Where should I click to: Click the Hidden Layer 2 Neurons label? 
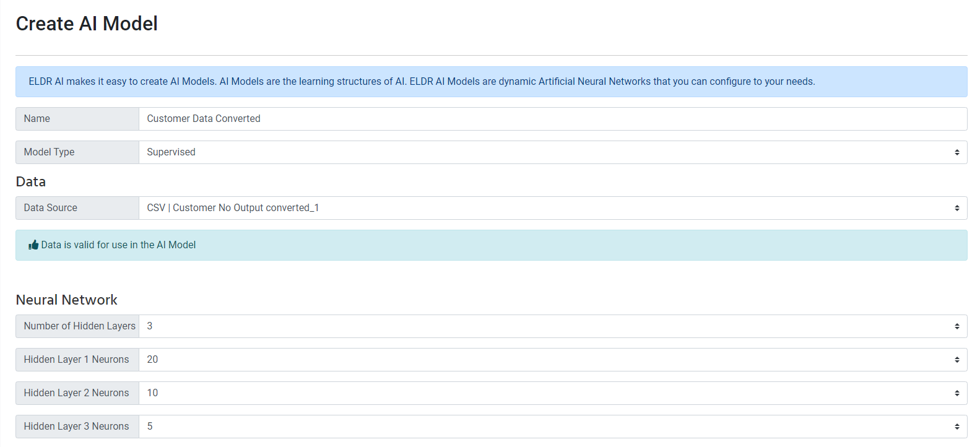(x=76, y=393)
